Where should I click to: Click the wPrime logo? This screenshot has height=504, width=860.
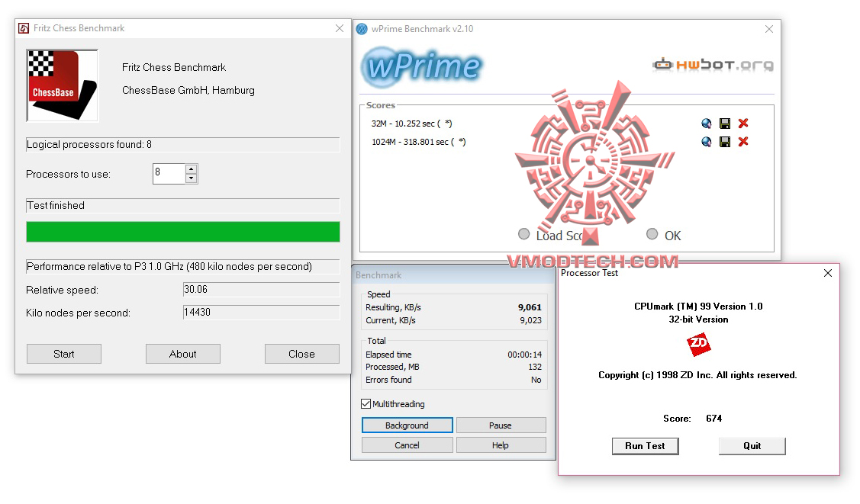coord(421,67)
